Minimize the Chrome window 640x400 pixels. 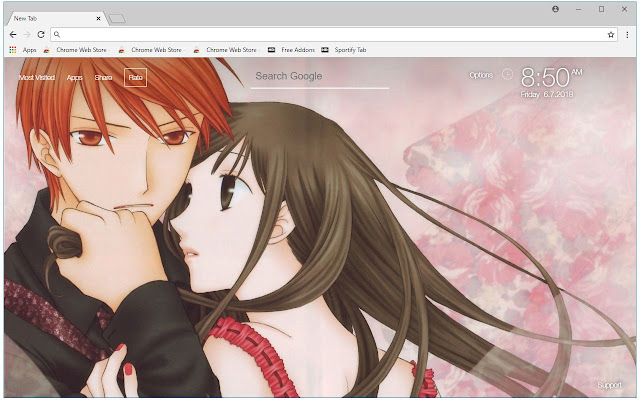click(578, 9)
